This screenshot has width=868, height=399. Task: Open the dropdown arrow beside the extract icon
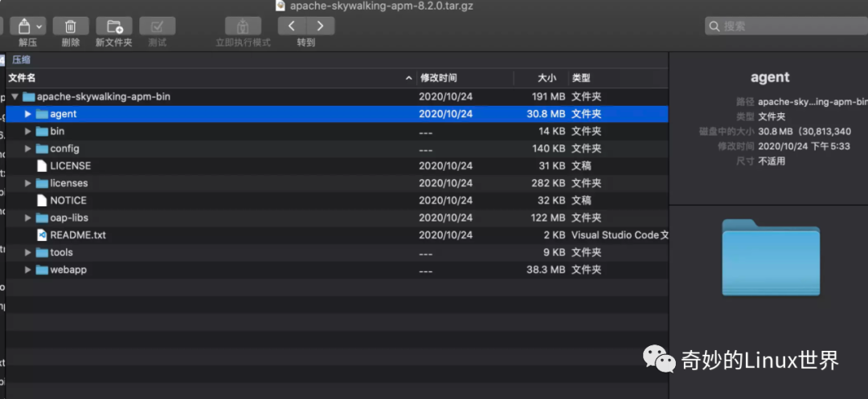coord(39,26)
